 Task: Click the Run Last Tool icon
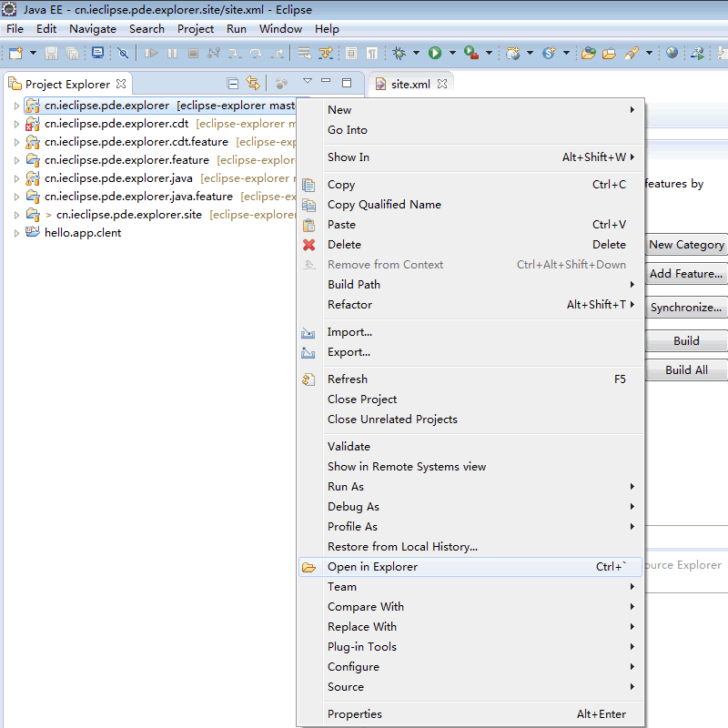(471, 54)
